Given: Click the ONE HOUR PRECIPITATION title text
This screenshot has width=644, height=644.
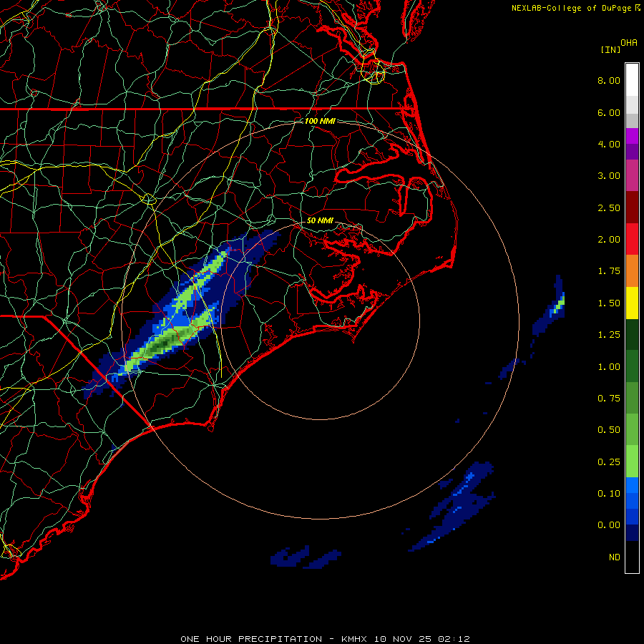Looking at the screenshot, I should (251, 639).
